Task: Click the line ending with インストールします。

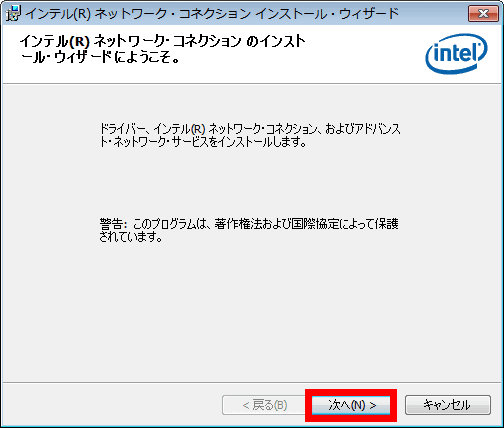Action: point(203,142)
